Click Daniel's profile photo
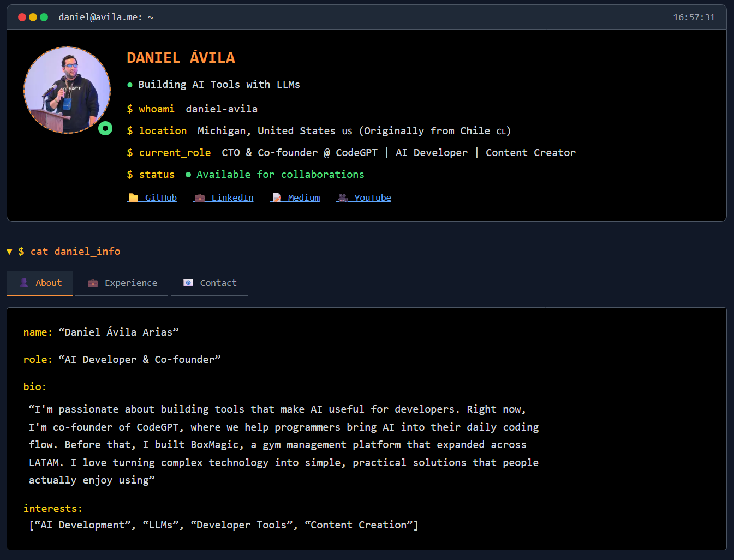This screenshot has height=560, width=734. pos(67,90)
